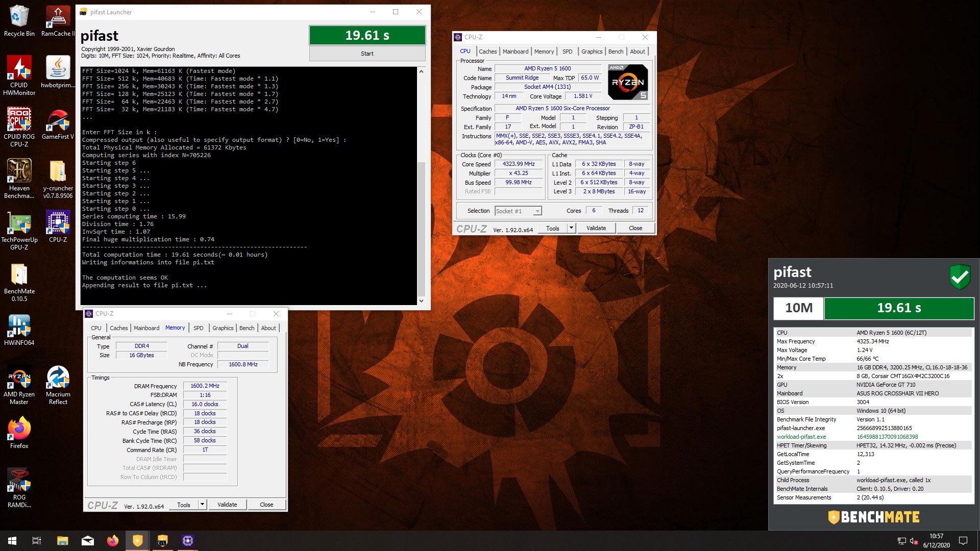980x551 pixels.
Task: Click the pifast console scrollbar thumb
Action: (421, 229)
